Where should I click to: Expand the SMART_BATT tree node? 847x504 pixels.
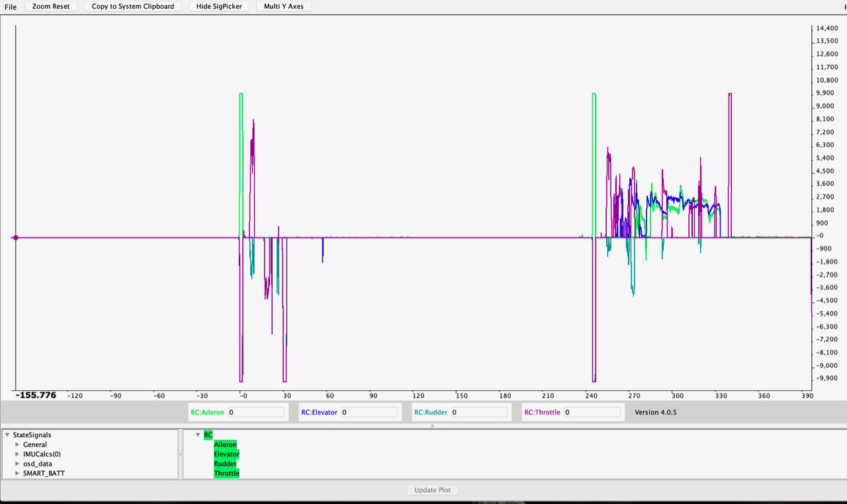[18, 474]
